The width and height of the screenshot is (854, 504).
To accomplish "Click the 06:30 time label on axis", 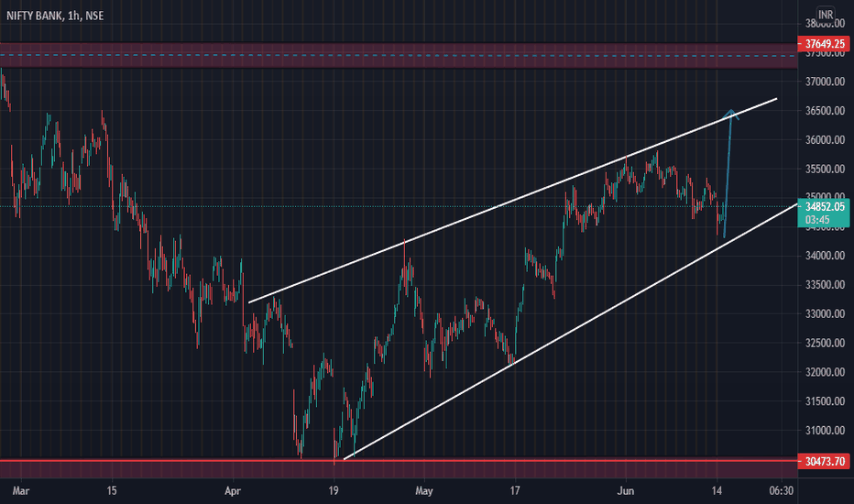I will 781,491.
